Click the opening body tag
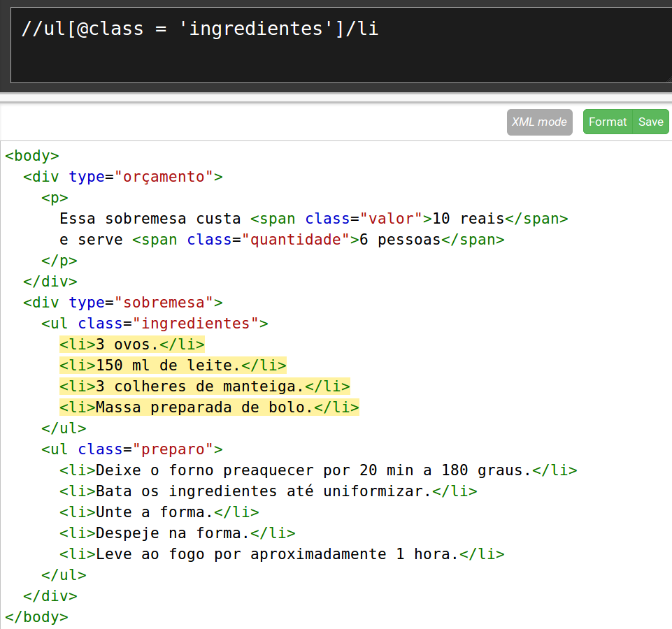This screenshot has width=672, height=629. pos(32,156)
